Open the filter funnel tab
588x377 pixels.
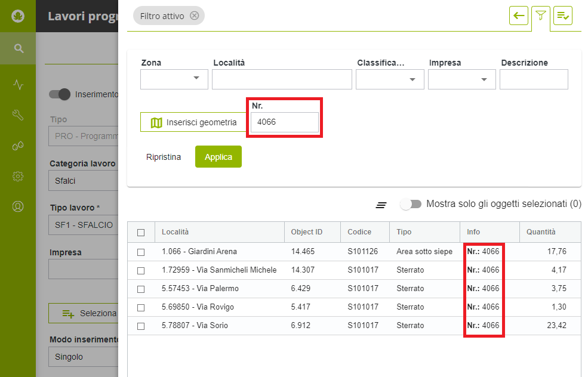[x=541, y=16]
